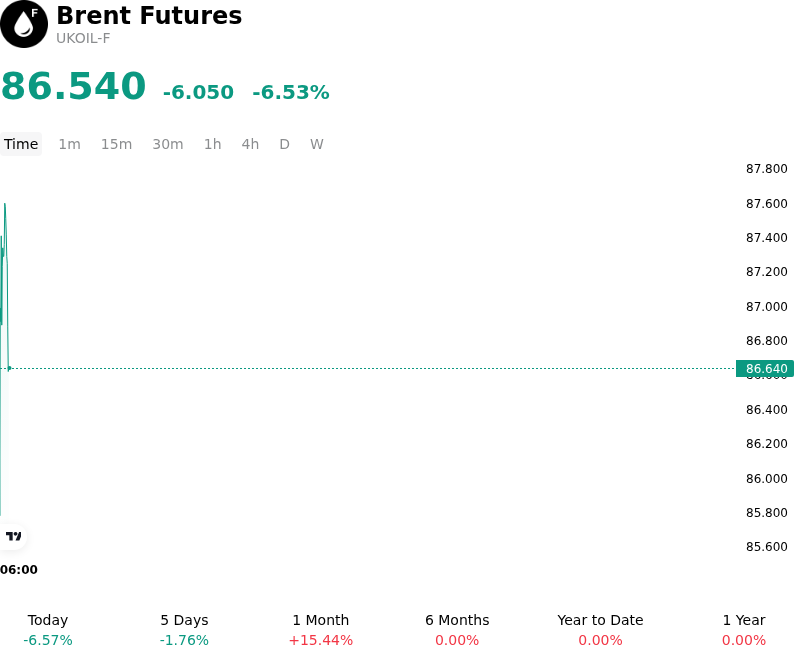
Task: Click the 86.640 current price label
Action: click(765, 368)
